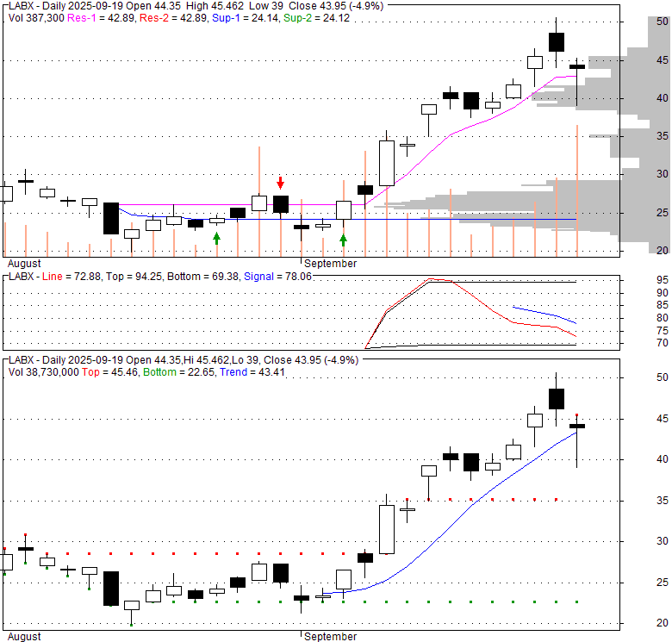672x642 pixels.
Task: Click the highest black candle near 50 in top chart
Action: pyautogui.click(x=557, y=42)
